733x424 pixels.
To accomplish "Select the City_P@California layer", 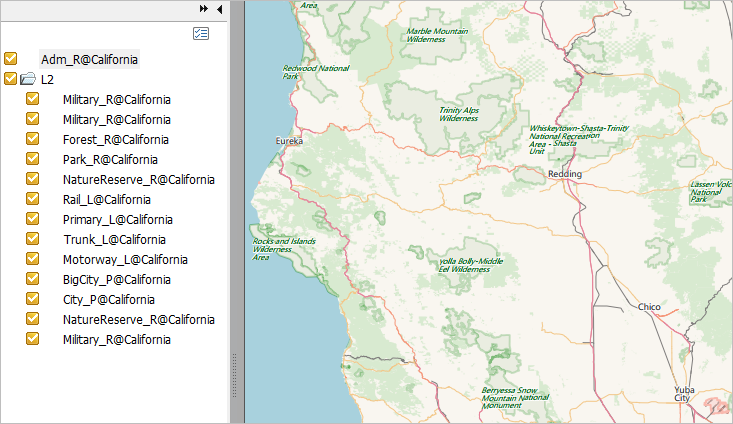I will tap(108, 299).
